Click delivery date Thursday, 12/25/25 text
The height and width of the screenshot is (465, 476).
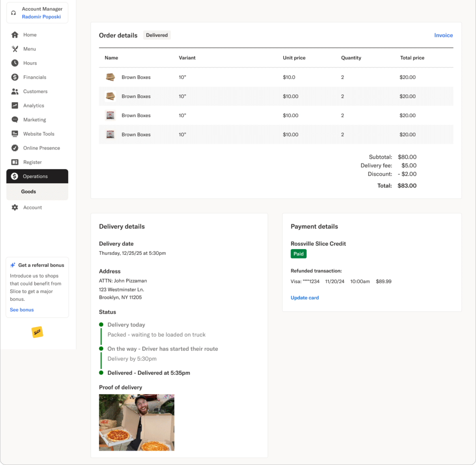[x=132, y=253]
